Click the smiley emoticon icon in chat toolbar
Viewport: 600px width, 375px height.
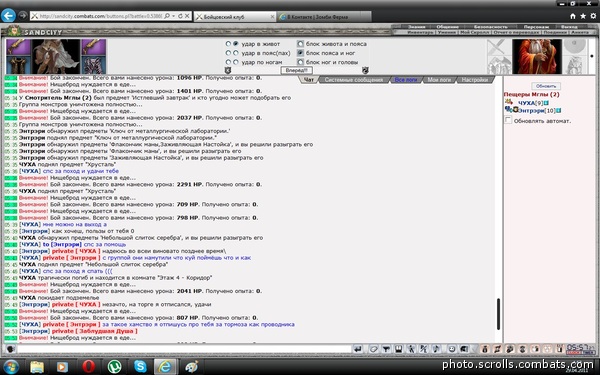pos(452,349)
